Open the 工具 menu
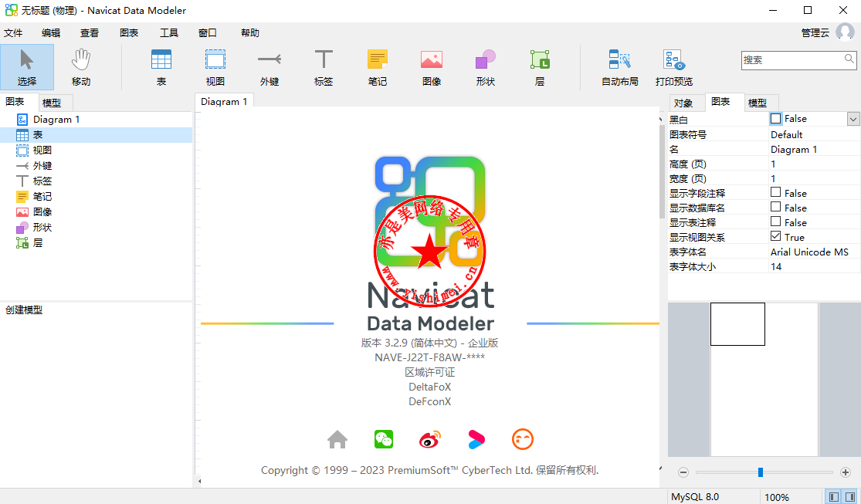 (169, 33)
